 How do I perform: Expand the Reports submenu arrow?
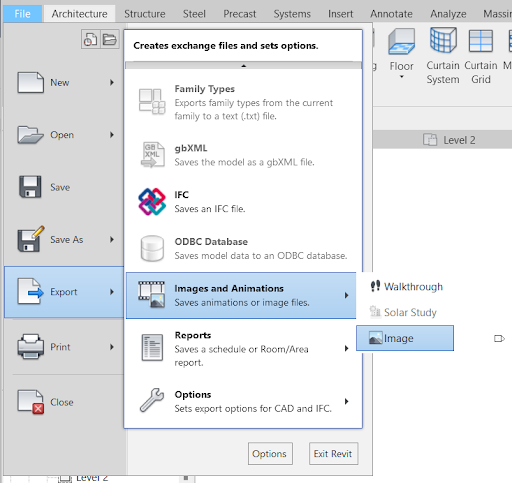[347, 348]
